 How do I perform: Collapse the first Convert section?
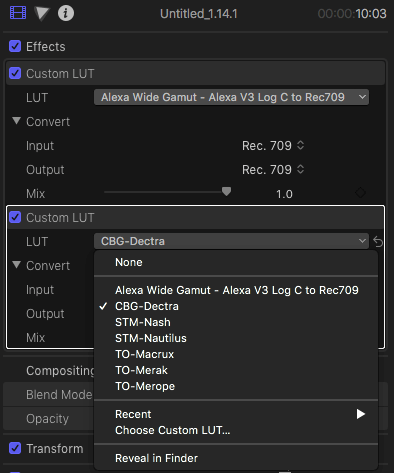point(16,121)
